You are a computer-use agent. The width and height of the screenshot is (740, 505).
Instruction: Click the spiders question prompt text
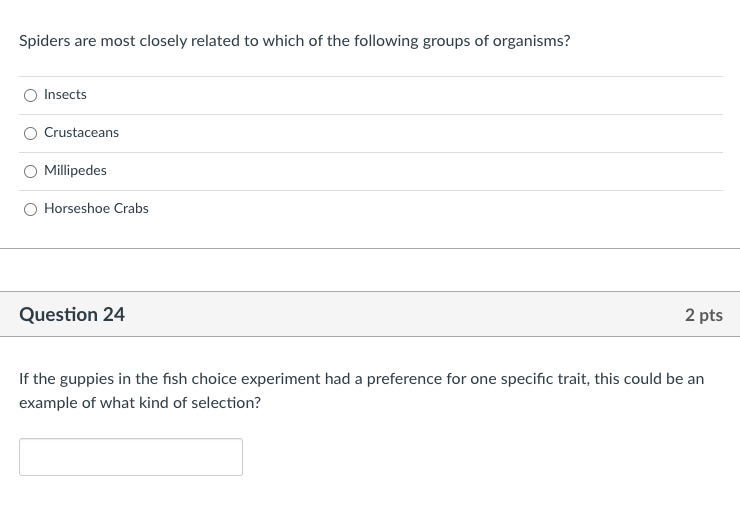coord(294,41)
